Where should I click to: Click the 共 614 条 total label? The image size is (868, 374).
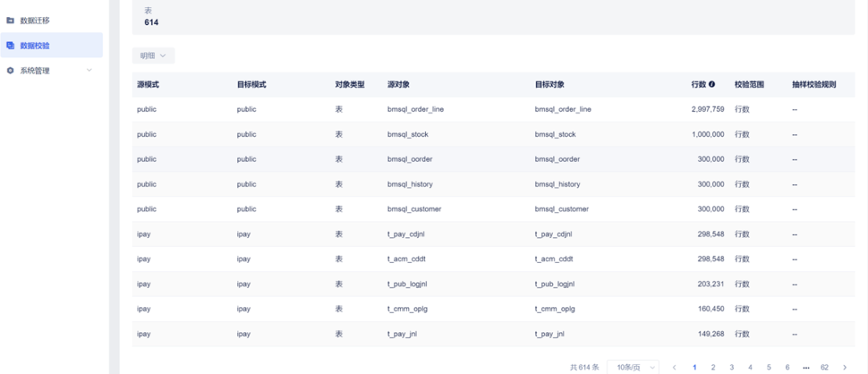click(x=584, y=368)
